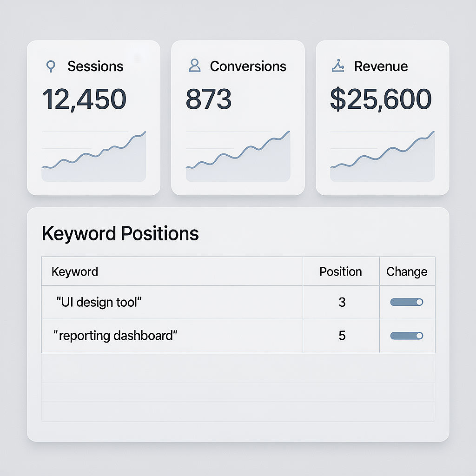476x476 pixels.
Task: Select the person icon beside Conversions
Action: 194,66
